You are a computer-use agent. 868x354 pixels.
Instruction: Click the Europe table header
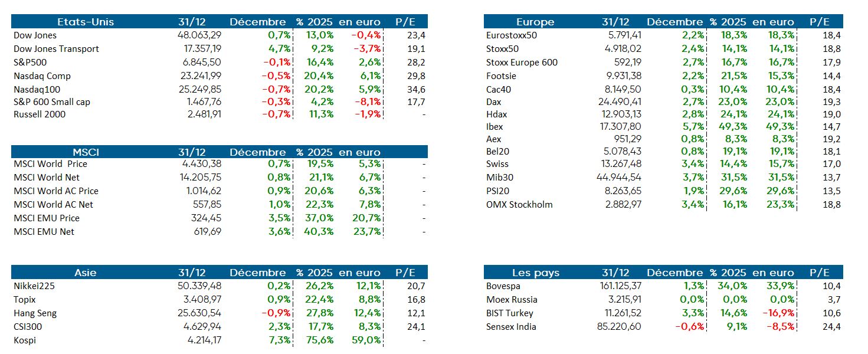535,22
